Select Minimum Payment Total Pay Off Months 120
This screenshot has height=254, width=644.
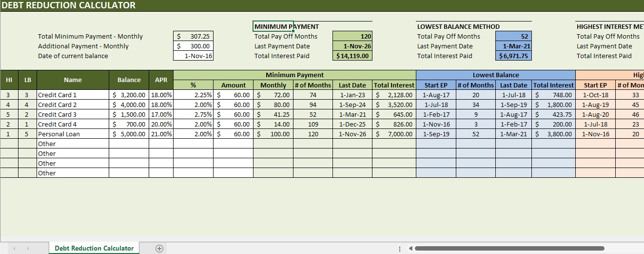tap(353, 36)
